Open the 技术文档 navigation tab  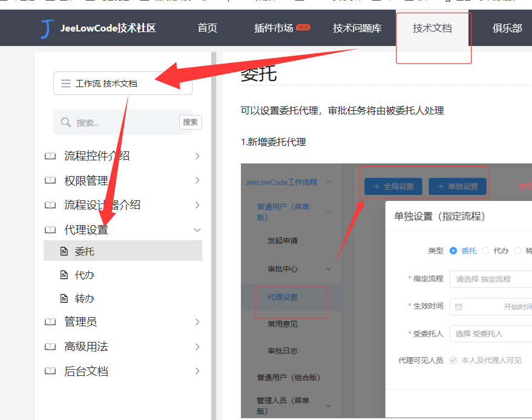[x=432, y=28]
